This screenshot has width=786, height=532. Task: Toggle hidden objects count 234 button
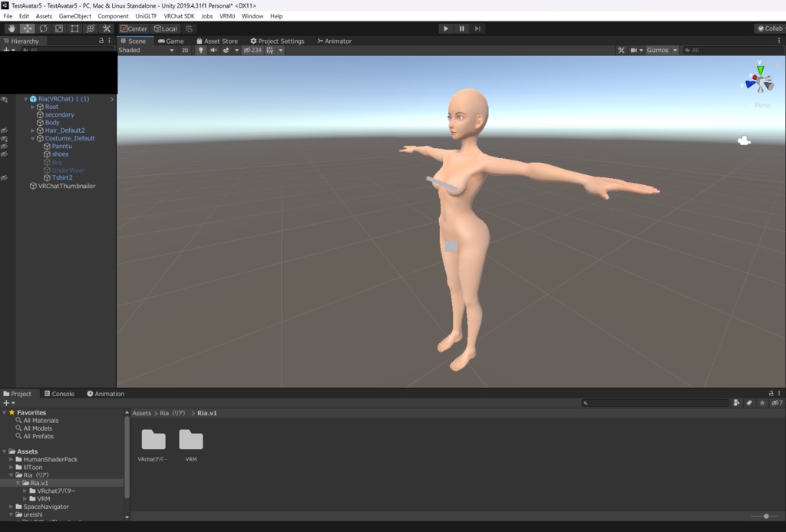tap(253, 50)
